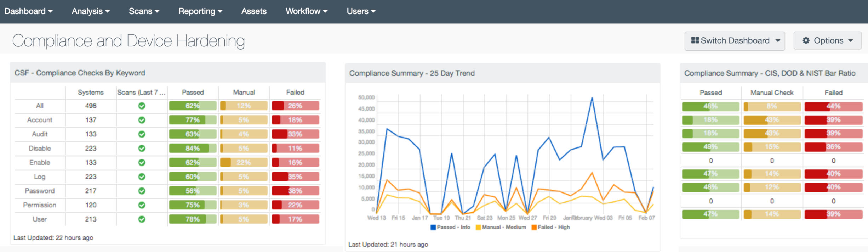Open the Options dropdown

(x=827, y=41)
